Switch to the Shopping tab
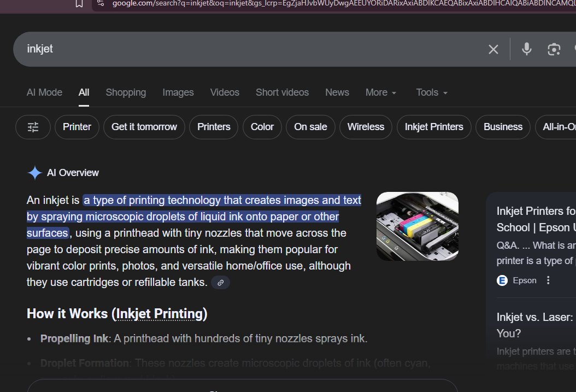The height and width of the screenshot is (392, 576). tap(126, 92)
